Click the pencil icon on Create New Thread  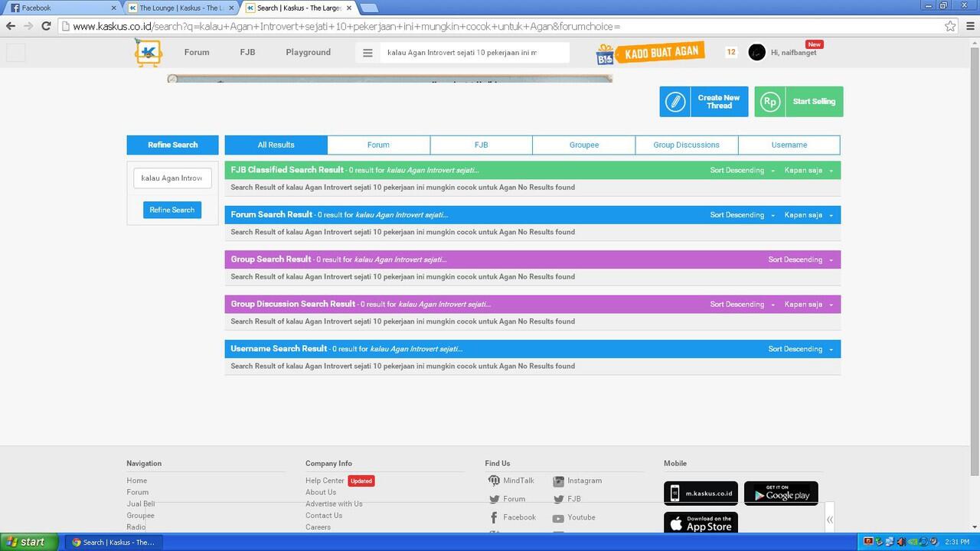coord(675,102)
